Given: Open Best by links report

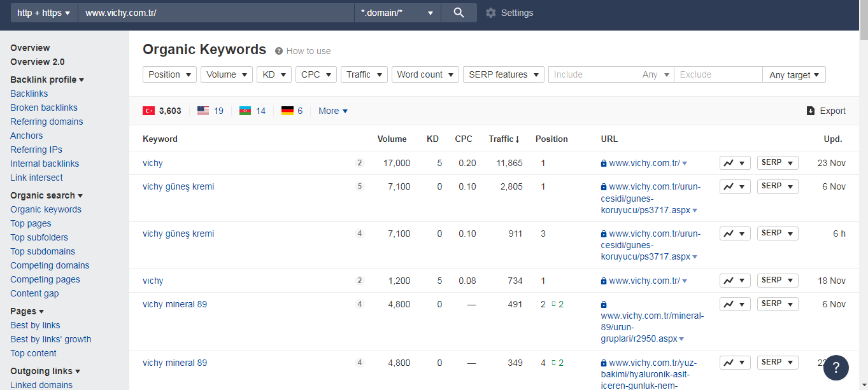Looking at the screenshot, I should tap(35, 325).
